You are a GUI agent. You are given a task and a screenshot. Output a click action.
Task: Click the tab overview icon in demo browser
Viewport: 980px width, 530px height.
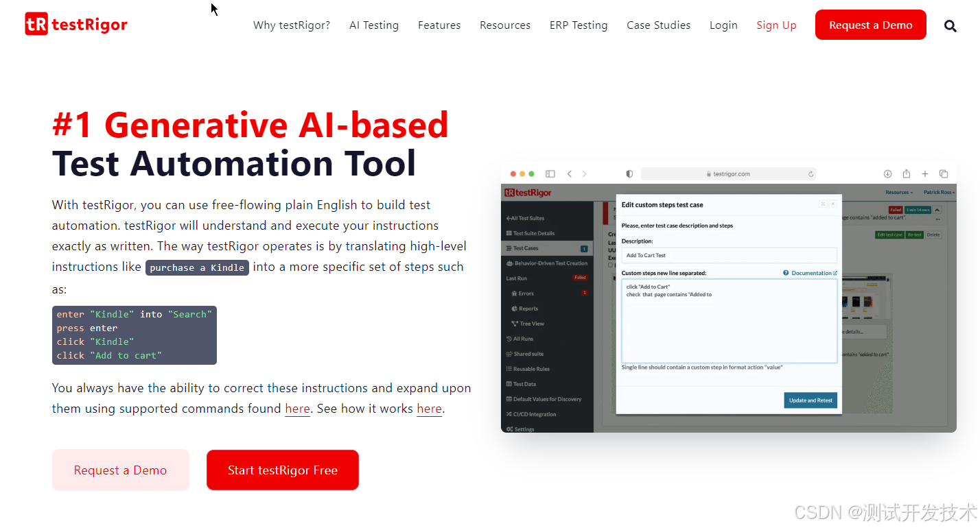[944, 174]
